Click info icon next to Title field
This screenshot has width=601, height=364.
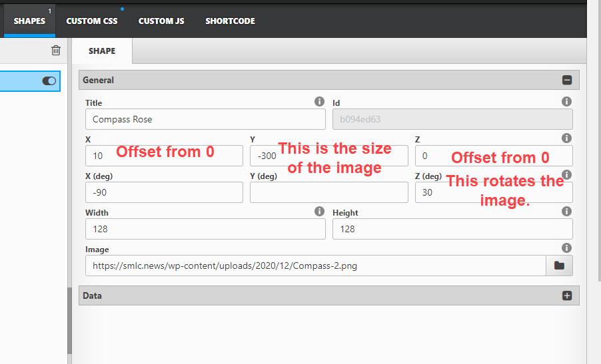[x=319, y=102]
